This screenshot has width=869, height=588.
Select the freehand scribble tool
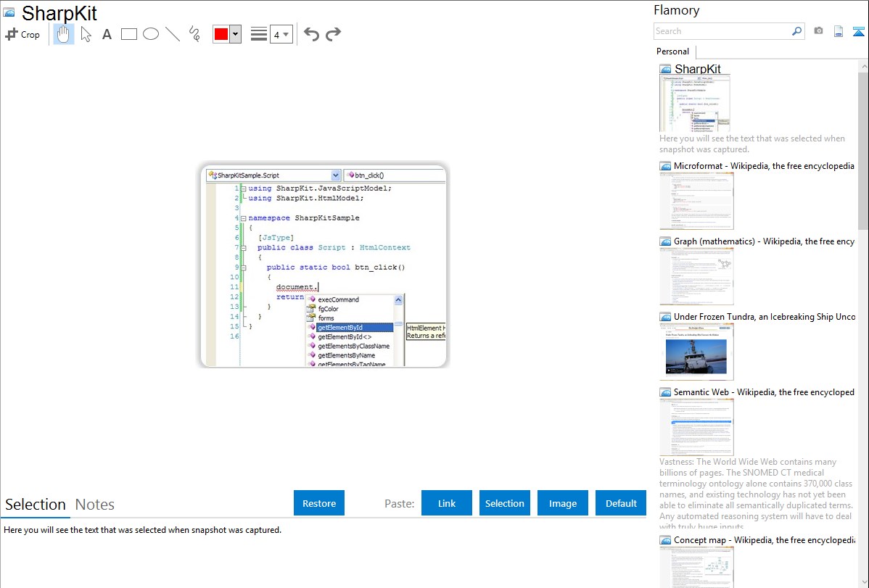coord(194,34)
